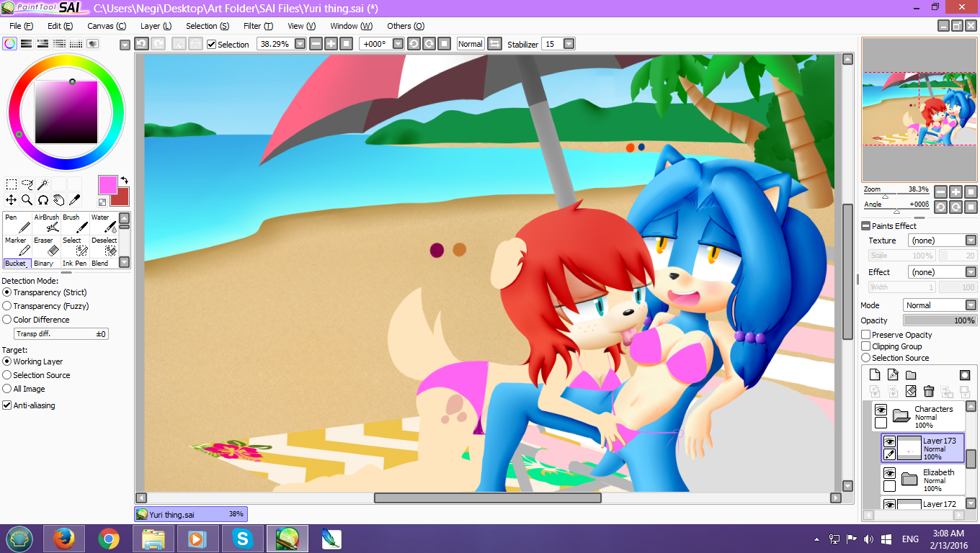Open the Canvas menu
Image resolution: width=980 pixels, height=553 pixels.
tap(107, 26)
